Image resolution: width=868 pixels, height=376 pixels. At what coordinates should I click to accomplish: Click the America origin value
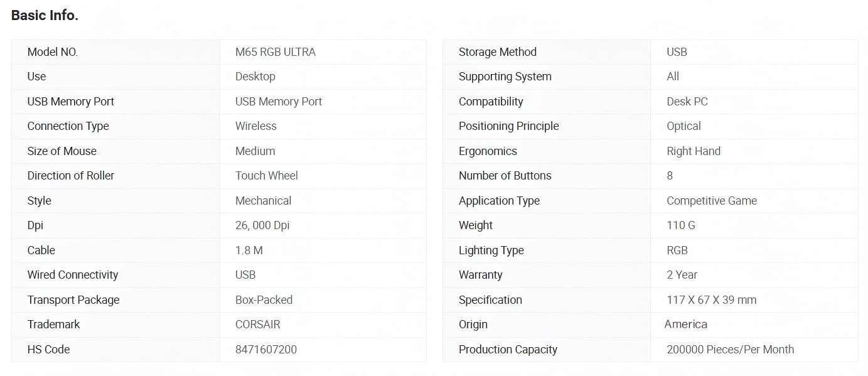coord(685,325)
